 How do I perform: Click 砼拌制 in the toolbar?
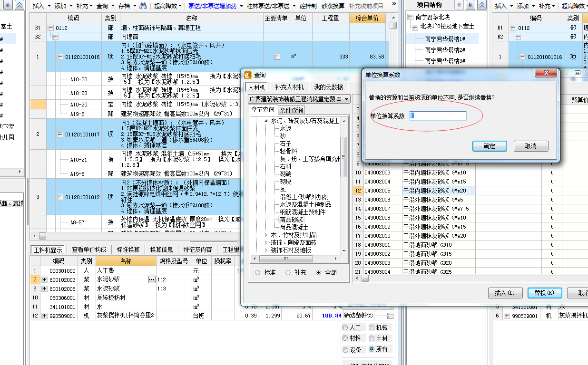point(308,6)
